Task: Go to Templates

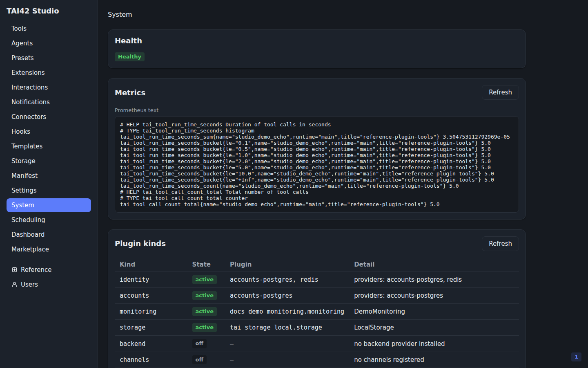Action: point(49,146)
